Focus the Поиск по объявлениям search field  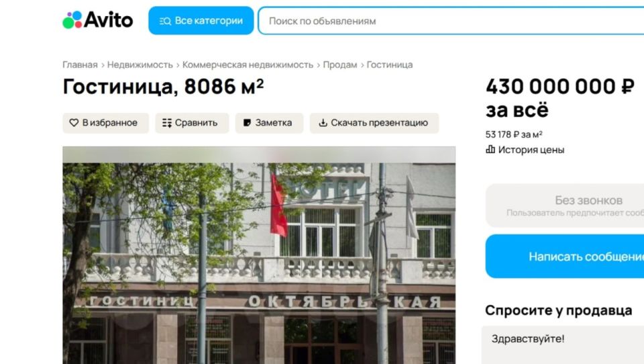451,21
